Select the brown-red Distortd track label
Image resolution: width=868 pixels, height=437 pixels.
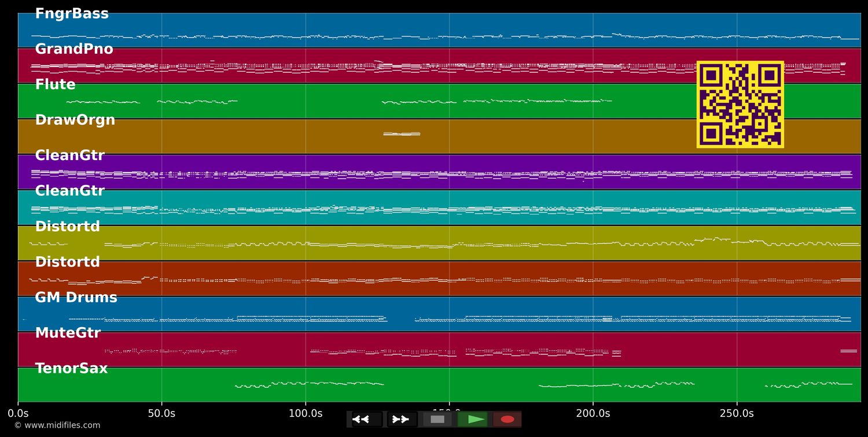(67, 262)
